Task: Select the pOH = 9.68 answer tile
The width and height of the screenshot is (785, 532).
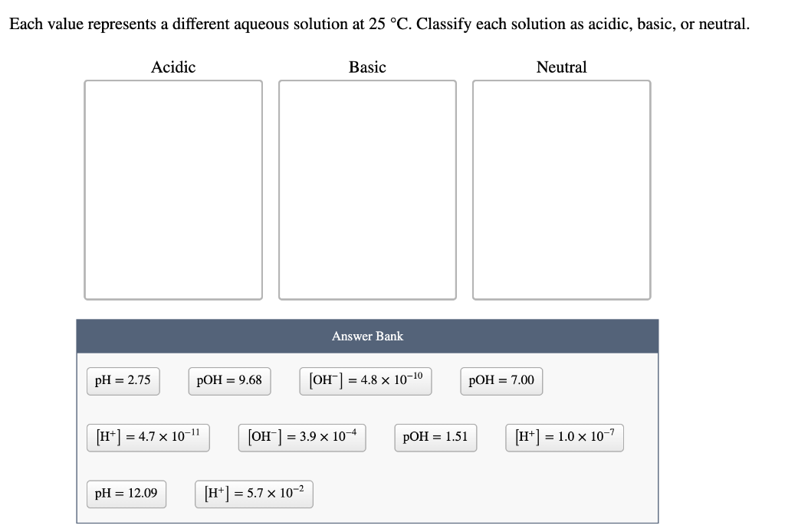Action: click(229, 380)
